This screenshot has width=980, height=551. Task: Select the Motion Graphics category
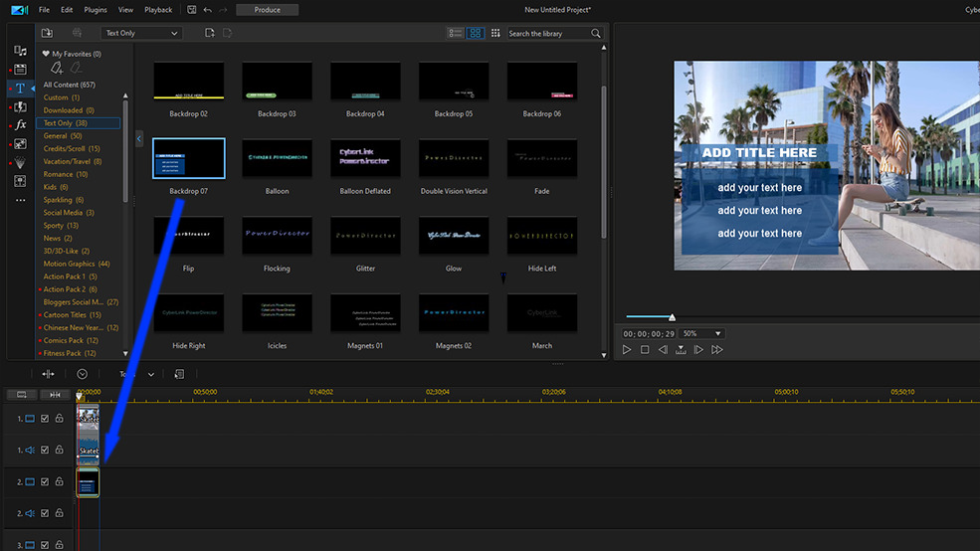pos(76,264)
